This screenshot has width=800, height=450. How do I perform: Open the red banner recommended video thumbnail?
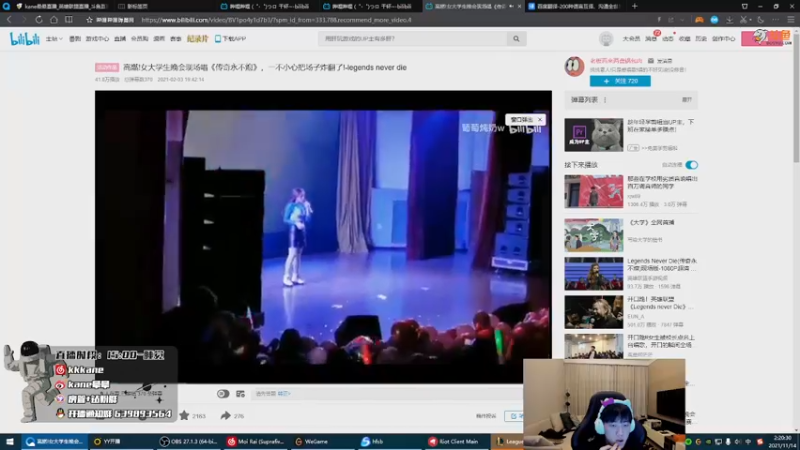pos(593,191)
